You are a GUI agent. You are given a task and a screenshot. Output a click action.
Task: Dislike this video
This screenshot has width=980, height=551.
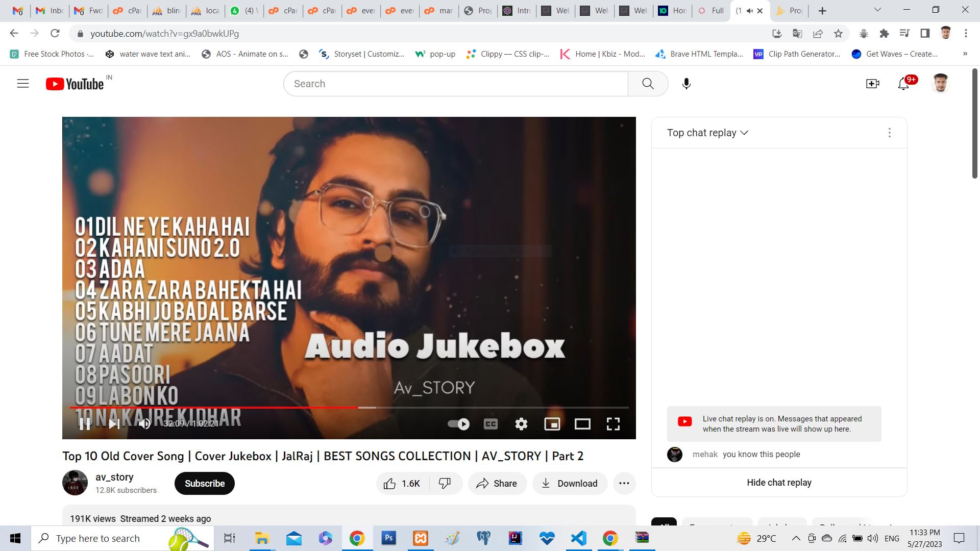coord(445,483)
